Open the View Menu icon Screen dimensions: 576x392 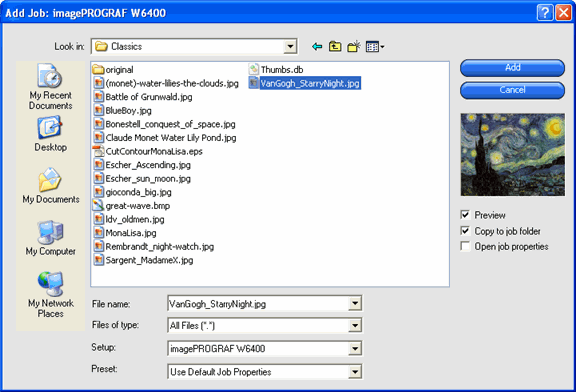coord(375,47)
